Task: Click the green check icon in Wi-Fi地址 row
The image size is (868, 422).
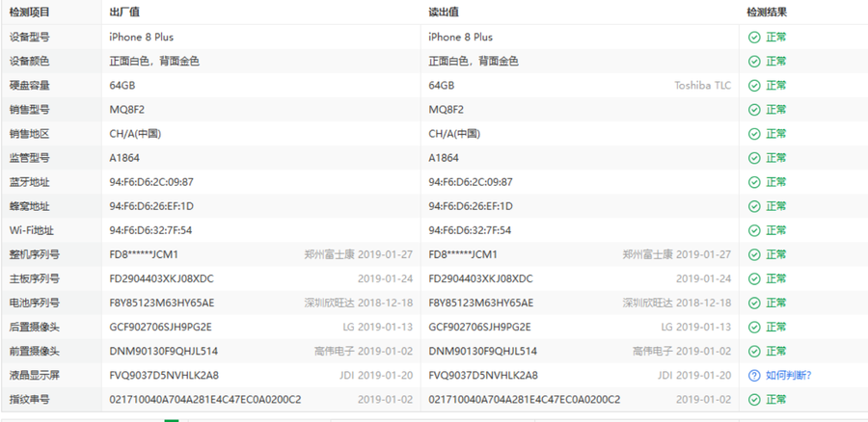Action: pyautogui.click(x=754, y=230)
